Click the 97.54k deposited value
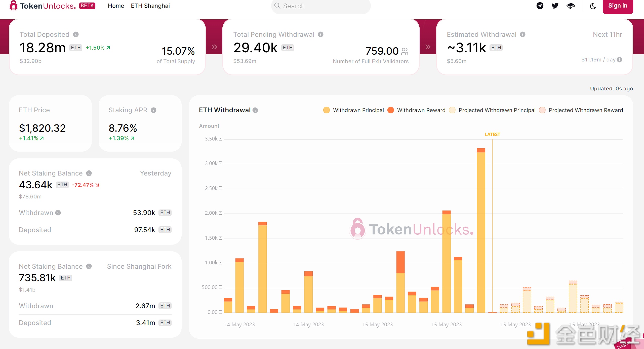This screenshot has height=349, width=644. 144,230
